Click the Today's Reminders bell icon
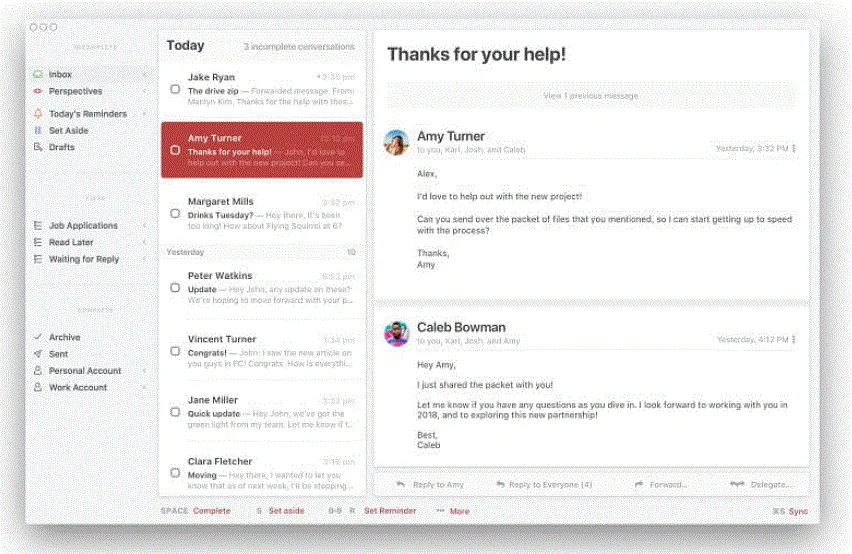Viewport: 852px width, 554px height. coord(38,114)
